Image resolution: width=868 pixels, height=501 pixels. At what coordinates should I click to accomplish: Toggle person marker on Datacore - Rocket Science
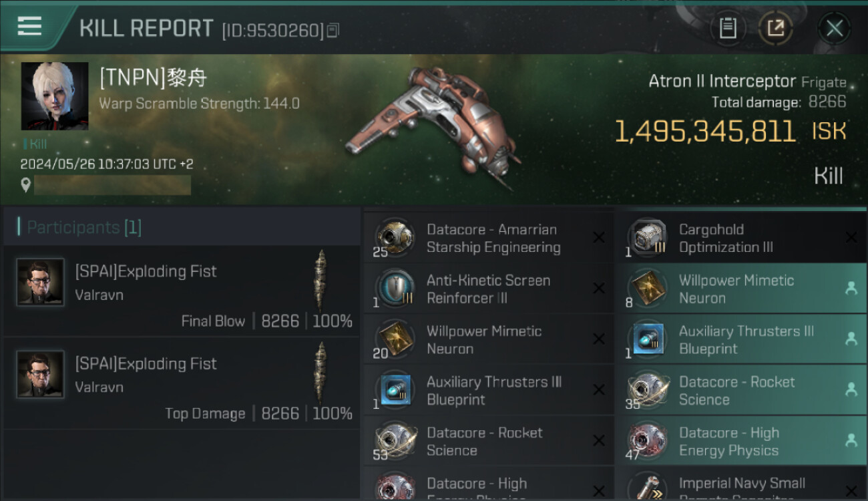point(851,389)
